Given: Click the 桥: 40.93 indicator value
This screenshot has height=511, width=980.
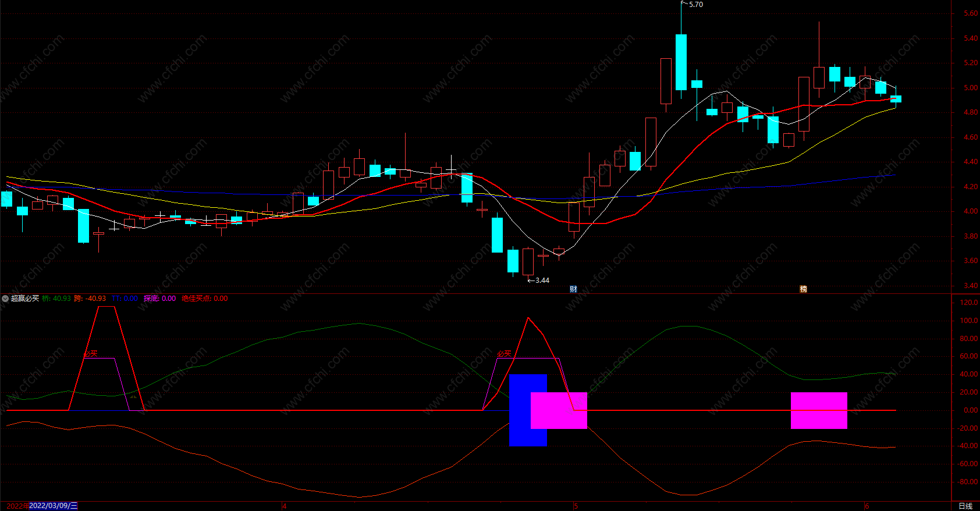Looking at the screenshot, I should (x=56, y=299).
